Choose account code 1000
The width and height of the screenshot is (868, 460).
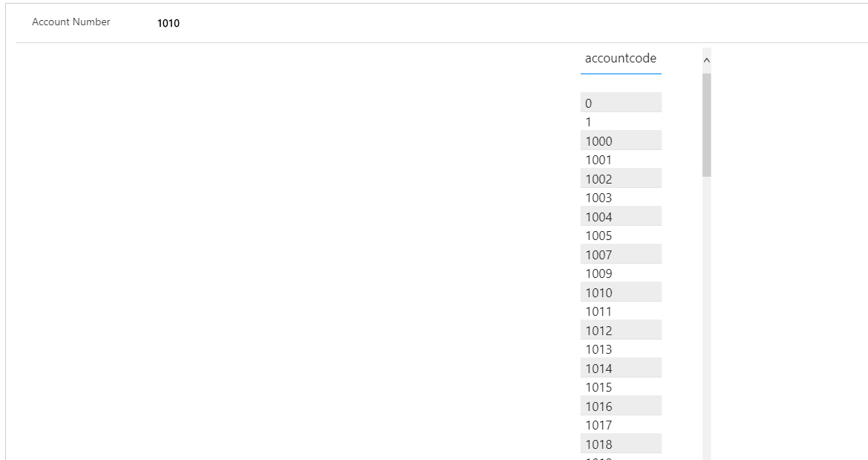click(620, 140)
